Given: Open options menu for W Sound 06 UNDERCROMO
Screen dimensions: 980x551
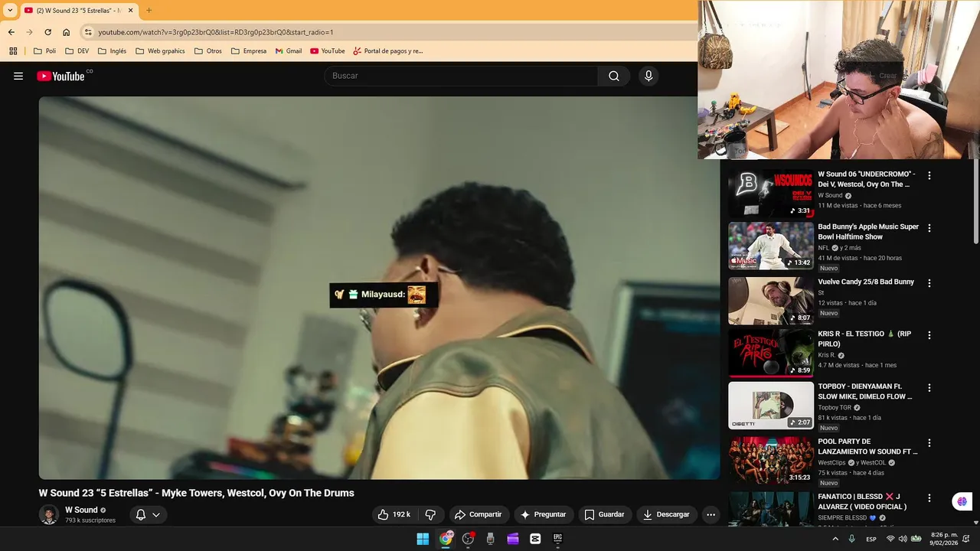Looking at the screenshot, I should point(929,175).
